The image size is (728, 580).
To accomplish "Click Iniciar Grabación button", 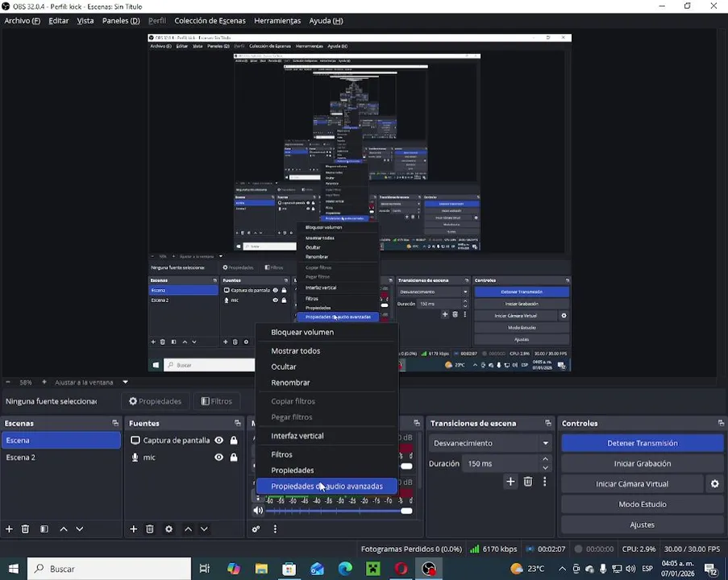I will tap(642, 463).
